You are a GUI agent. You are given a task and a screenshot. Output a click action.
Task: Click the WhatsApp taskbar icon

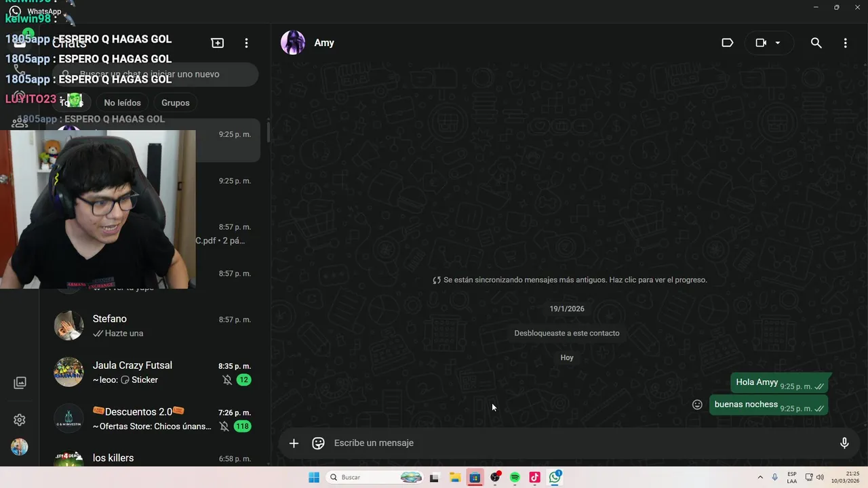point(555,478)
